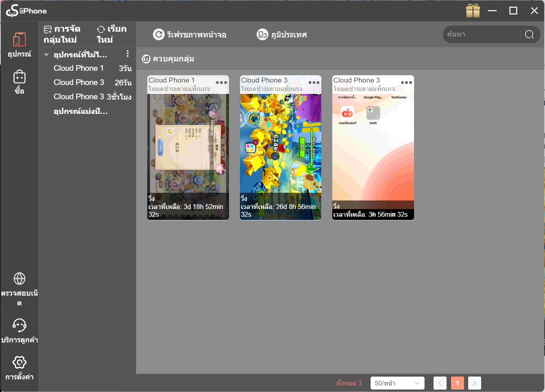Open the three-dot menu on the 3h 56min Cloud Phone 3 card

click(406, 83)
